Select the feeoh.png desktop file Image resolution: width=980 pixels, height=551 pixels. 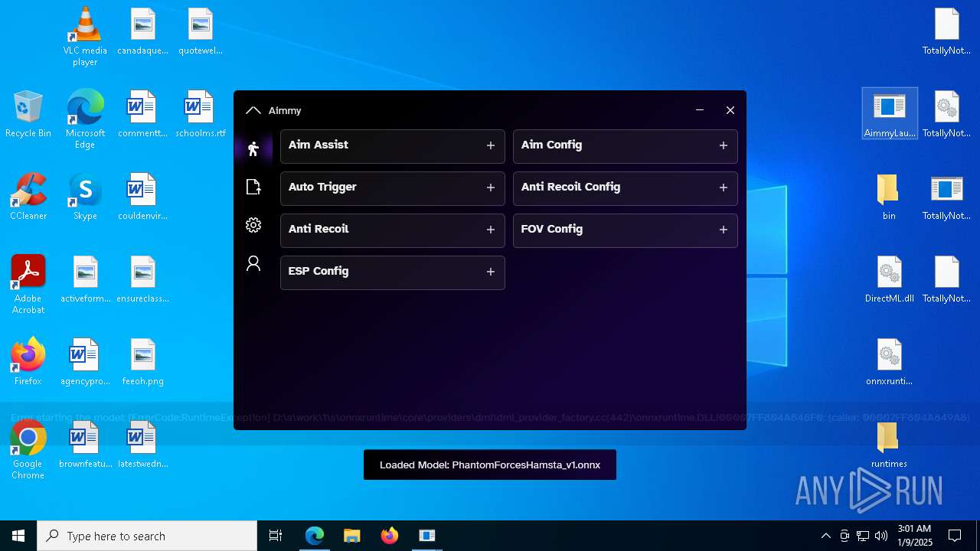pos(142,362)
